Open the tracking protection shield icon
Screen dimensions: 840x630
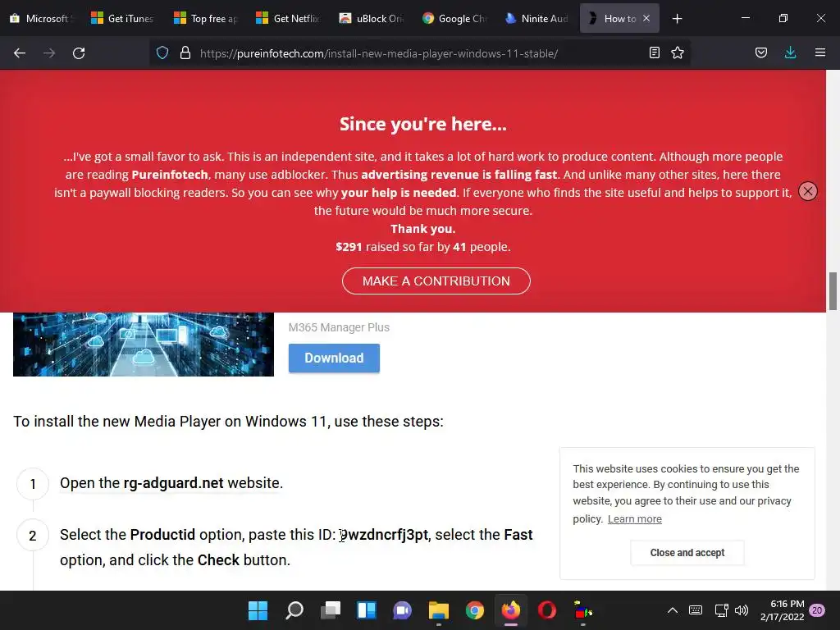[x=162, y=53]
